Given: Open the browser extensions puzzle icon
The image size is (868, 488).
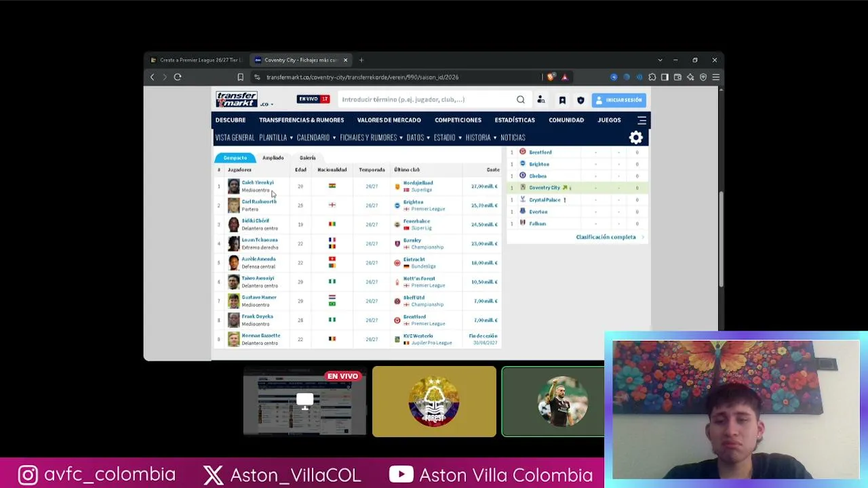Looking at the screenshot, I should [652, 77].
